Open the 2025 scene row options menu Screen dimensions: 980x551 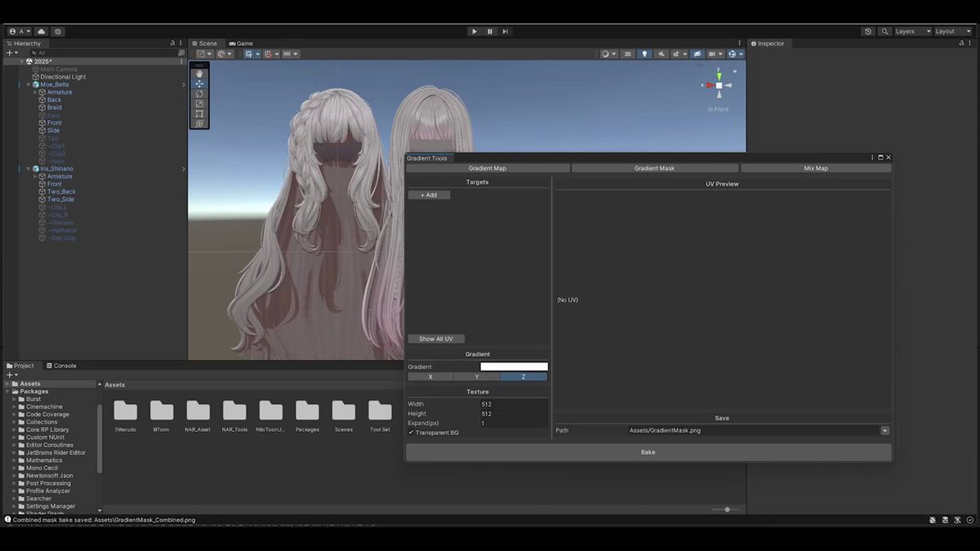point(181,61)
